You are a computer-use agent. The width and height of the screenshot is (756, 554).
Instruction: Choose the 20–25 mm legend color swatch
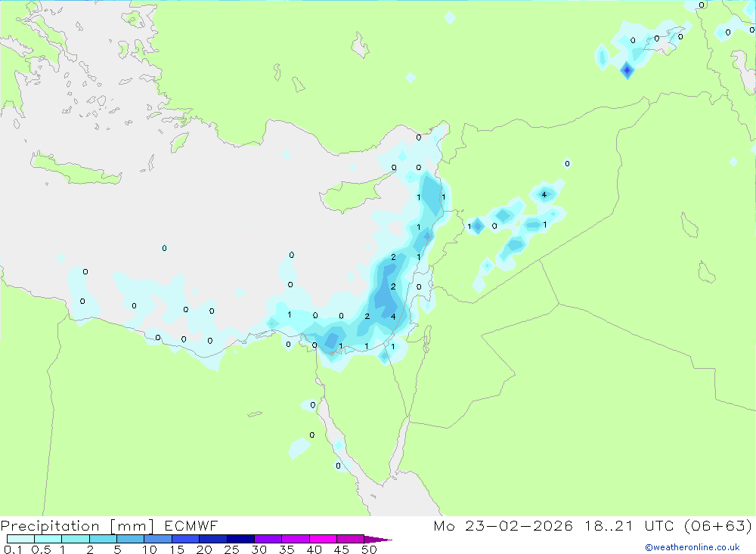pos(212,539)
